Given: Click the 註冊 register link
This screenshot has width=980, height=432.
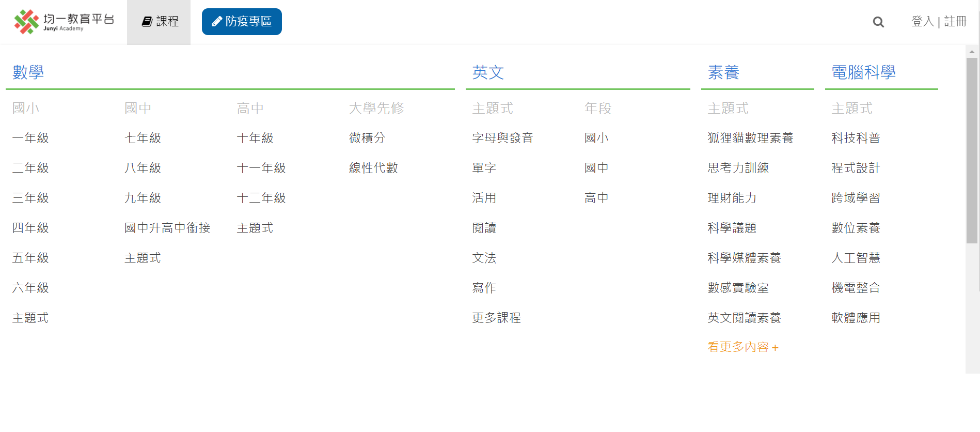Looking at the screenshot, I should pos(955,21).
